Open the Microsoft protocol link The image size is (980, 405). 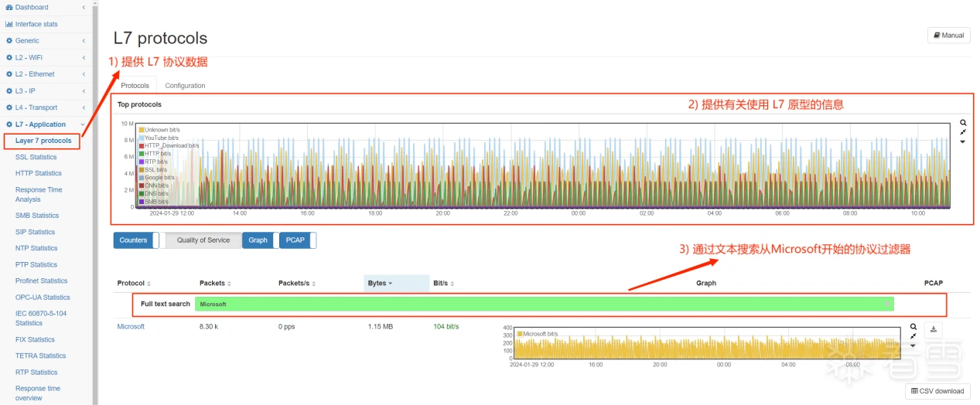pyautogui.click(x=131, y=326)
